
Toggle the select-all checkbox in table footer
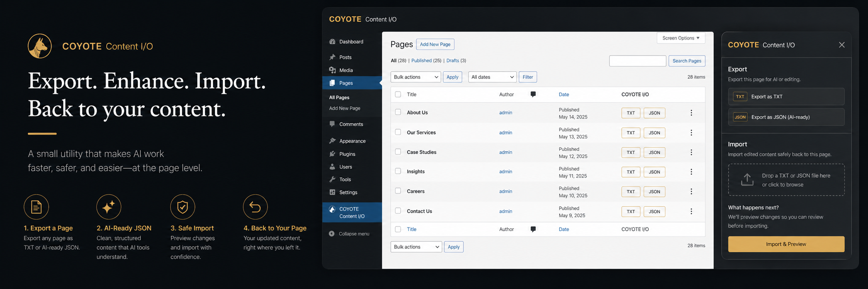[x=398, y=229]
